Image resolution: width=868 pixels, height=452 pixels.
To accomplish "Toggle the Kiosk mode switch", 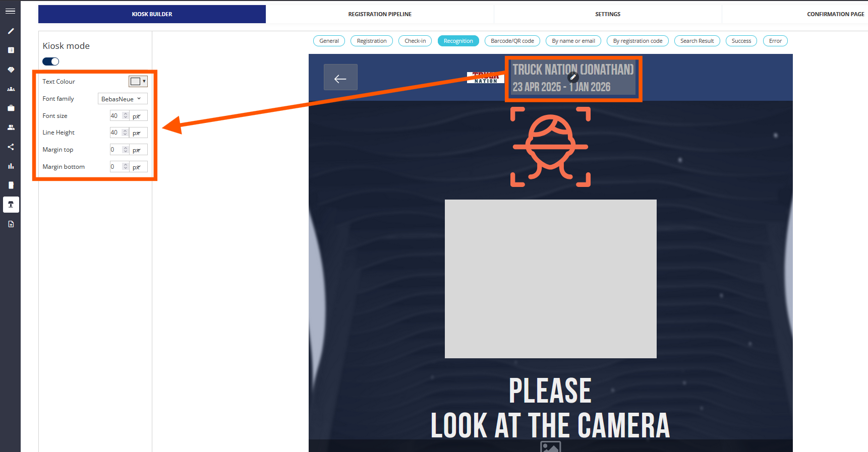I will pyautogui.click(x=51, y=61).
